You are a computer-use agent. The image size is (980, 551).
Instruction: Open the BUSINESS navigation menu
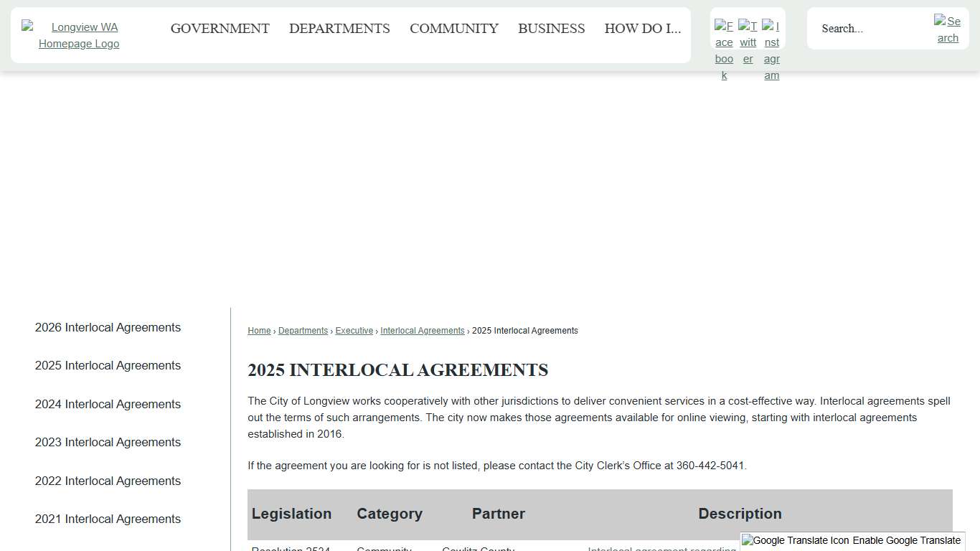tap(551, 29)
